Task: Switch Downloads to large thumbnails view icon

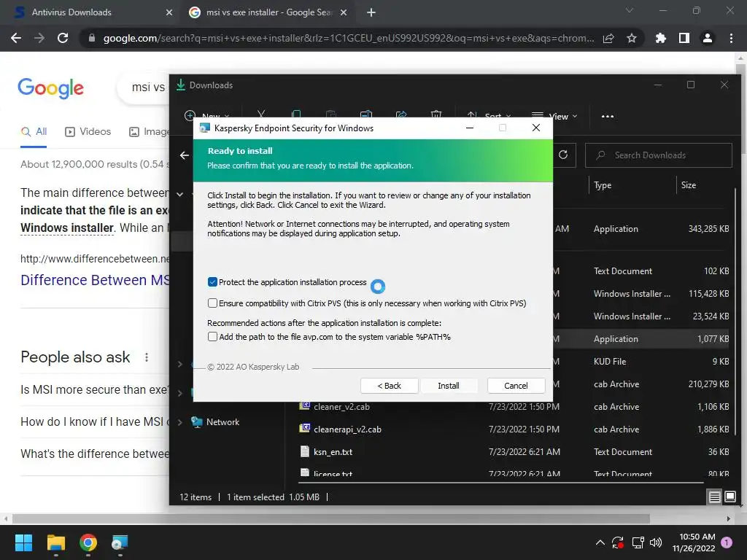Action: [729, 497]
